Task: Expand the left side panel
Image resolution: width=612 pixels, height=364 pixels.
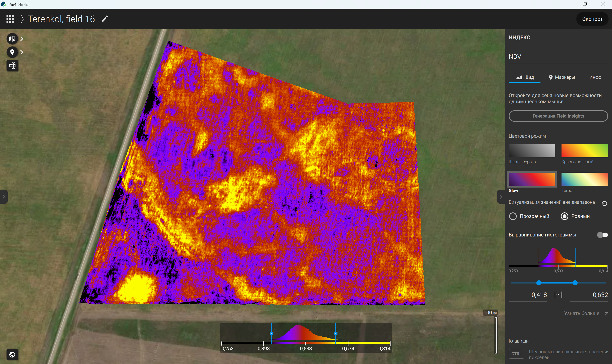Action: coord(4,197)
